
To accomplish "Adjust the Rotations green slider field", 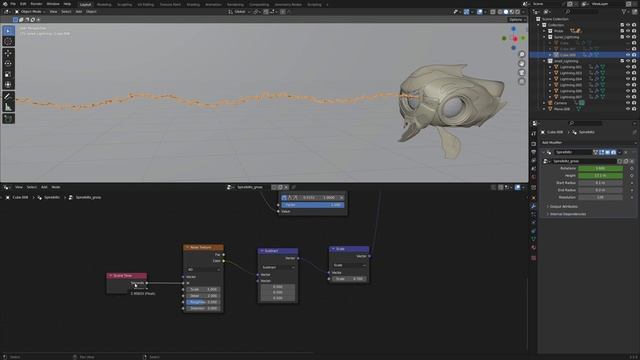I will coord(600,168).
